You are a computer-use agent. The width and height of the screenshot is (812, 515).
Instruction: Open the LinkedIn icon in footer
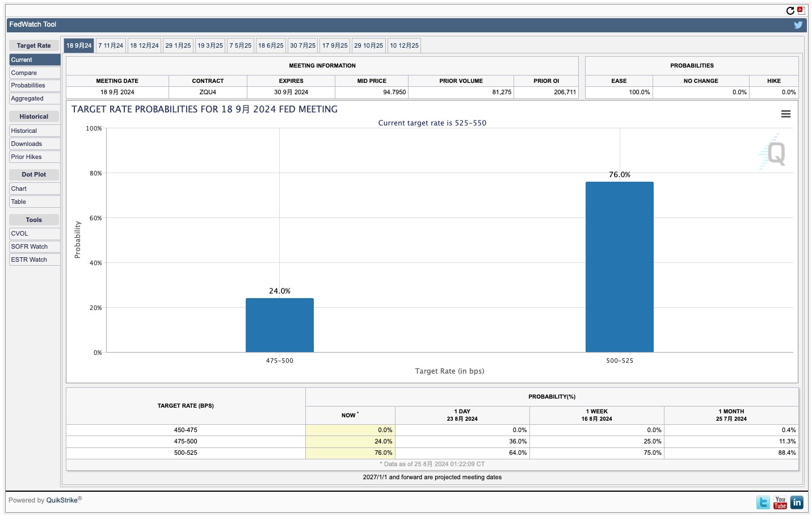797,503
